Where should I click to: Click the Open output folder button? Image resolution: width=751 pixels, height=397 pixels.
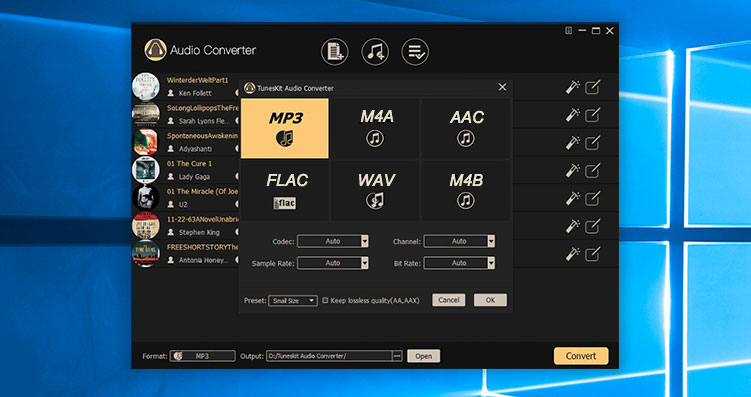pos(423,356)
